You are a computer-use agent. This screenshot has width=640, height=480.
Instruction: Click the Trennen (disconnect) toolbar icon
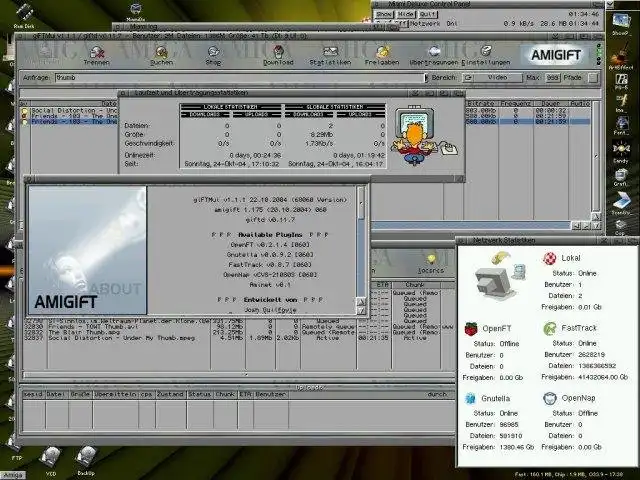pos(97,56)
